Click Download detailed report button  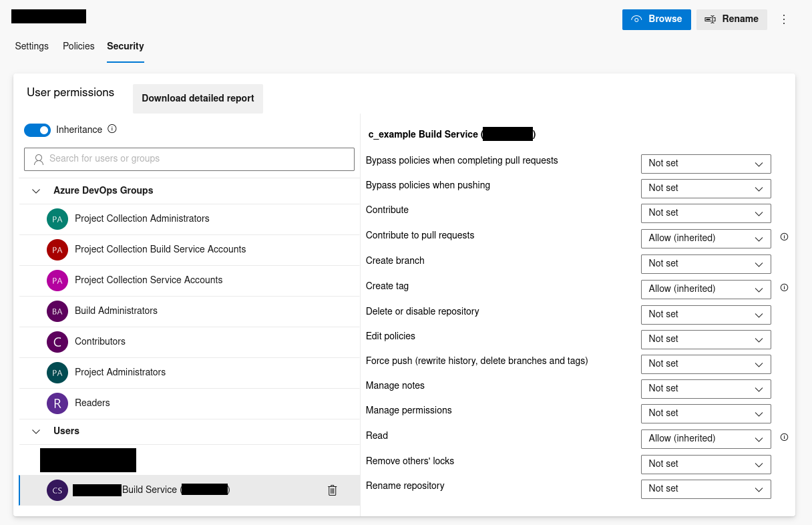pos(198,99)
